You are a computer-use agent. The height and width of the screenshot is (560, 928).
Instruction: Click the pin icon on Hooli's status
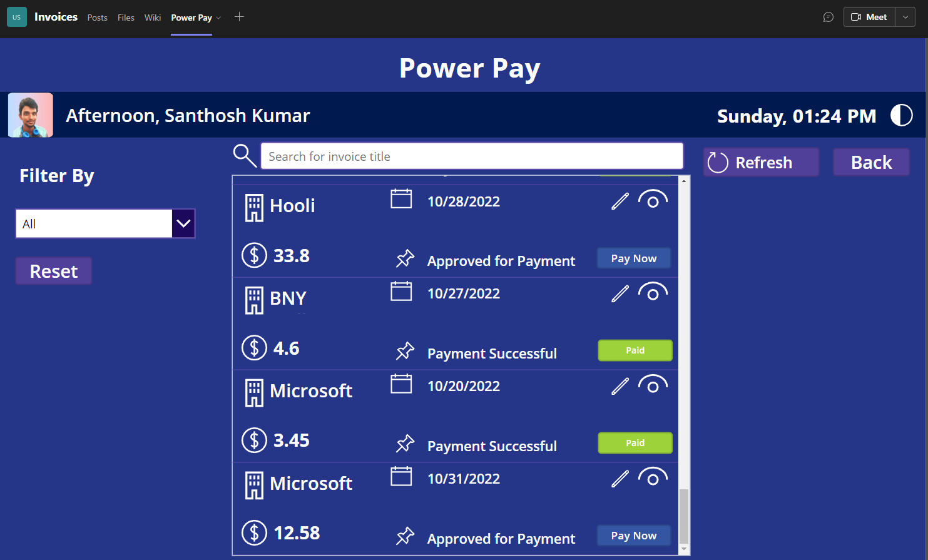pos(405,258)
